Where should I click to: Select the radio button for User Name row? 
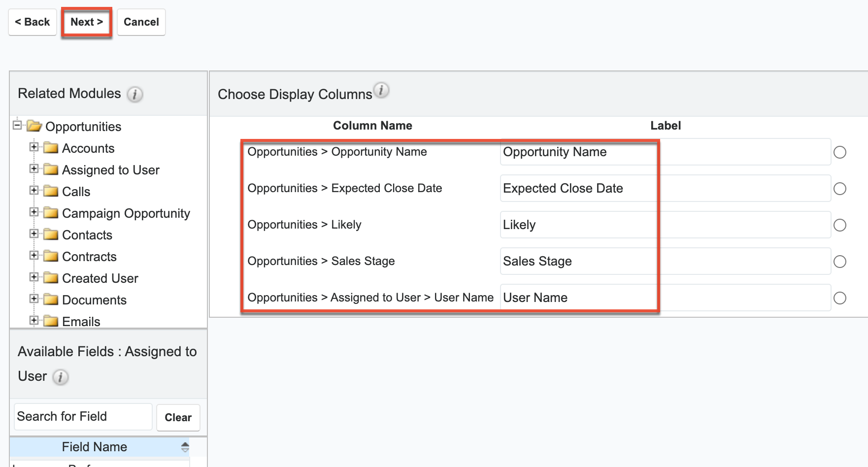[839, 298]
